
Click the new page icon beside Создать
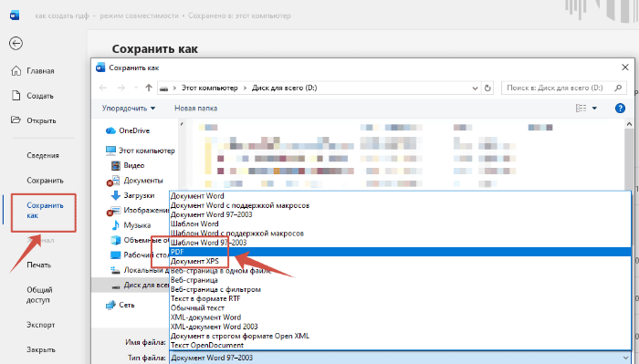pos(16,96)
